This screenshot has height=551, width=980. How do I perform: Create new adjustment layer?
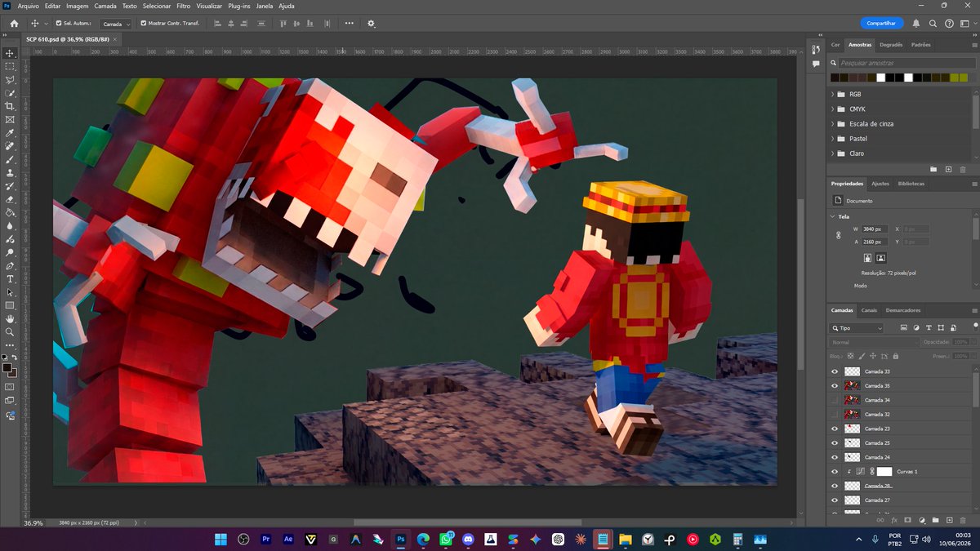click(x=921, y=520)
